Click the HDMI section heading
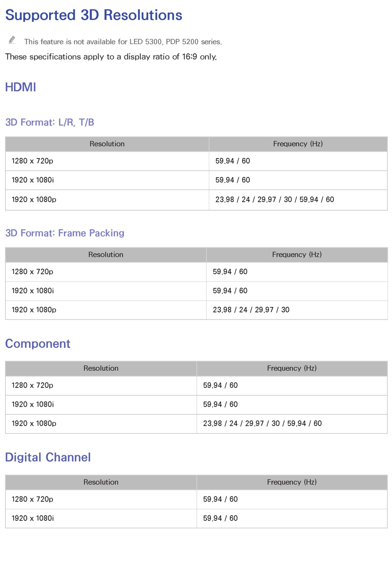This screenshot has width=392, height=577. pyautogui.click(x=21, y=87)
